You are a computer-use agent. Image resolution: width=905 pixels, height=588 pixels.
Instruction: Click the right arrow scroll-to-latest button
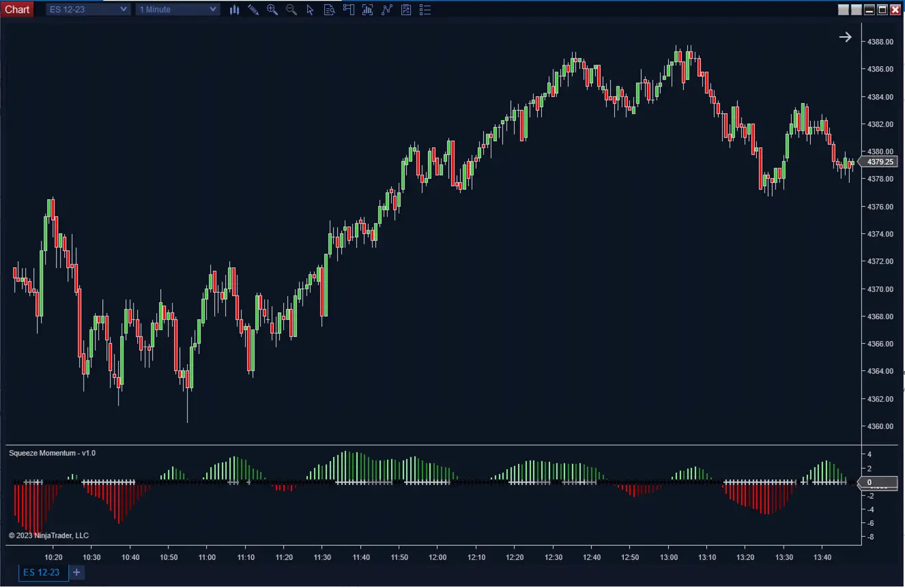pyautogui.click(x=845, y=38)
